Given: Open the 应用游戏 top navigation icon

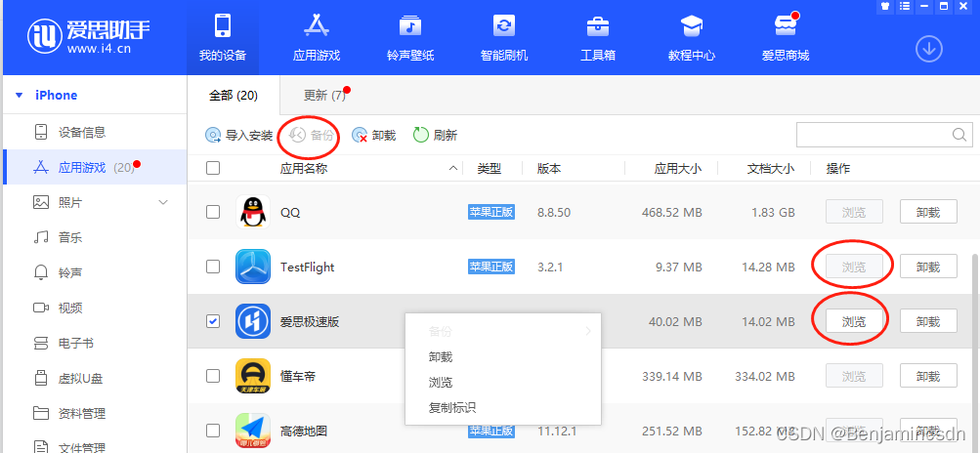Looking at the screenshot, I should pos(317,26).
